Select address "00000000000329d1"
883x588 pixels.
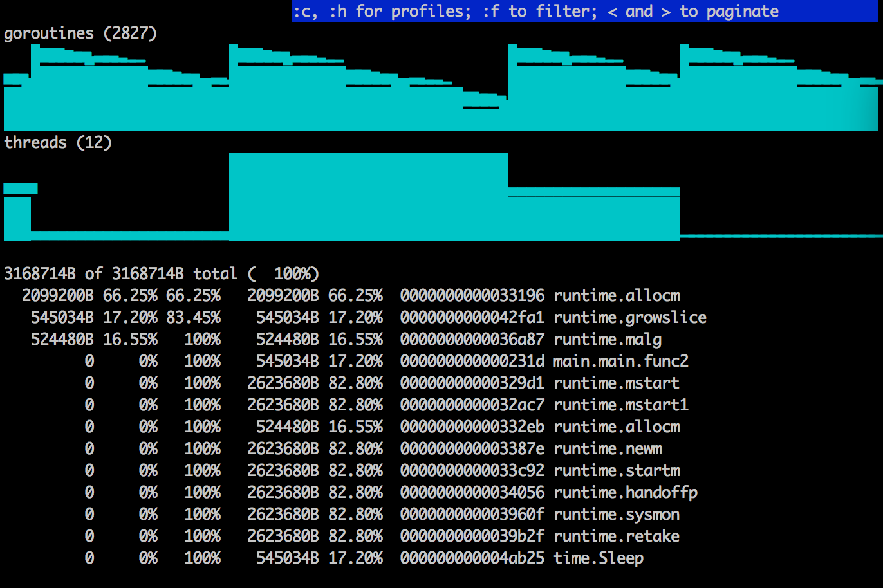tap(472, 383)
